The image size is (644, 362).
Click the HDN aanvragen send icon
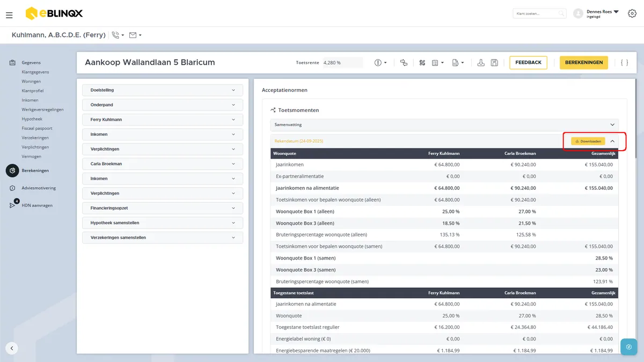pos(12,205)
